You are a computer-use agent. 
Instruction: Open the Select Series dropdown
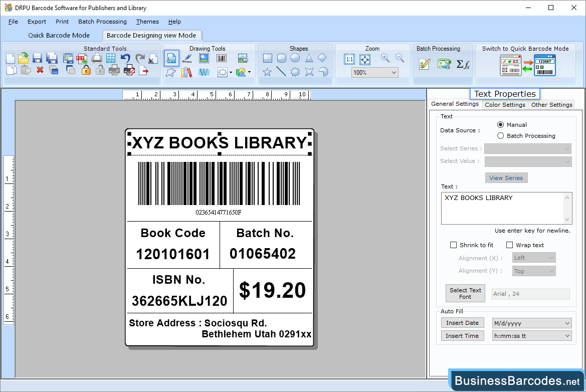(x=528, y=149)
